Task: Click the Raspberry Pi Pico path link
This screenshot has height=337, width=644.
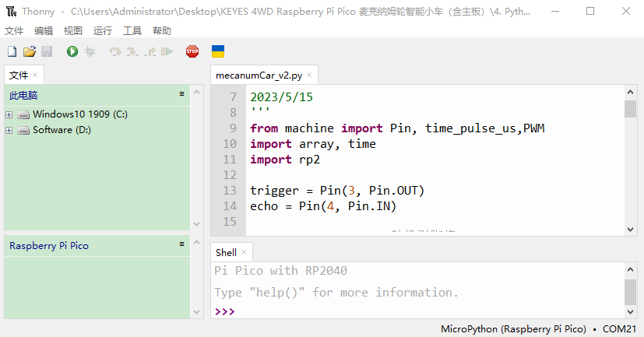Action: pos(49,245)
